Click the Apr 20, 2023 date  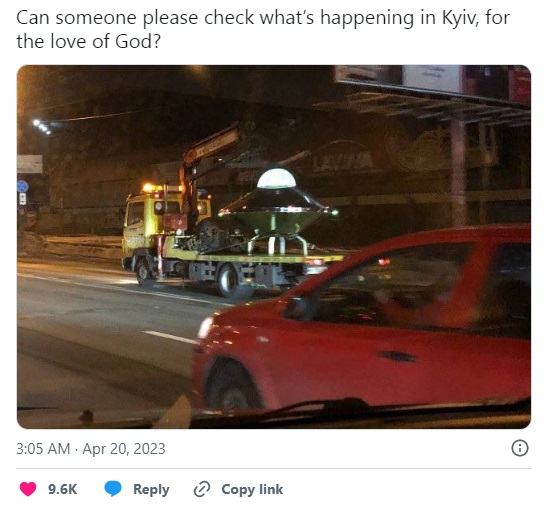coord(124,448)
